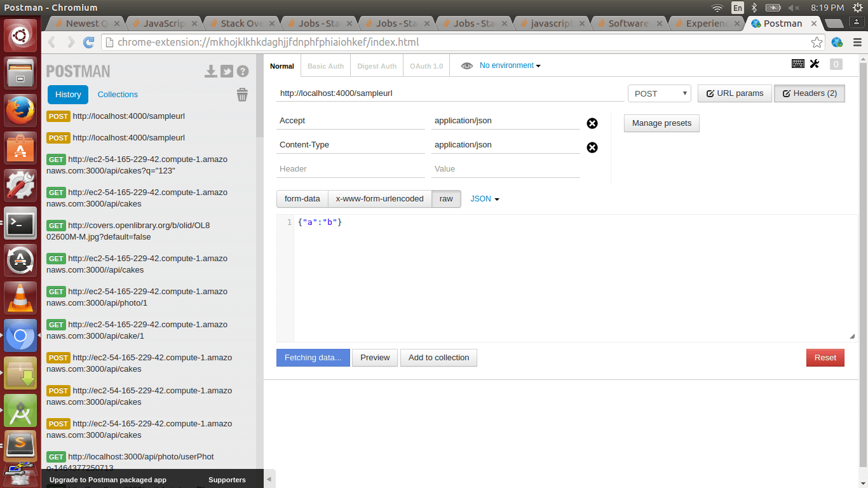Screen dimensions: 868x488
Task: Switch to the Software browser tab
Action: 628,24
